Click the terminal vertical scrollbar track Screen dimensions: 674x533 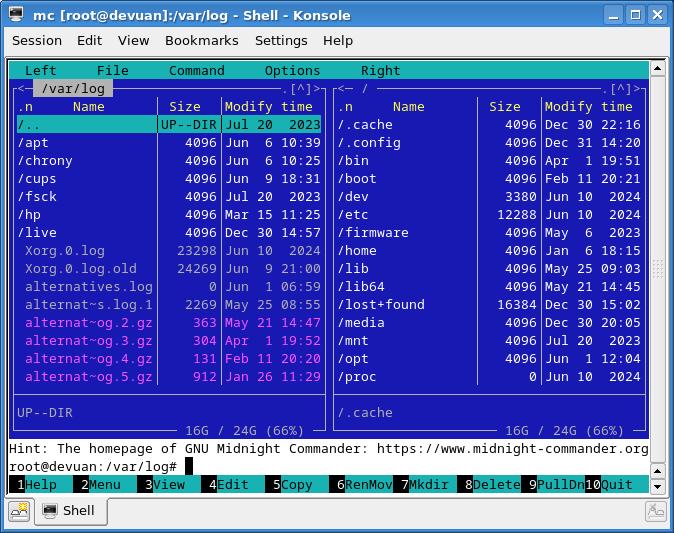coord(658,270)
